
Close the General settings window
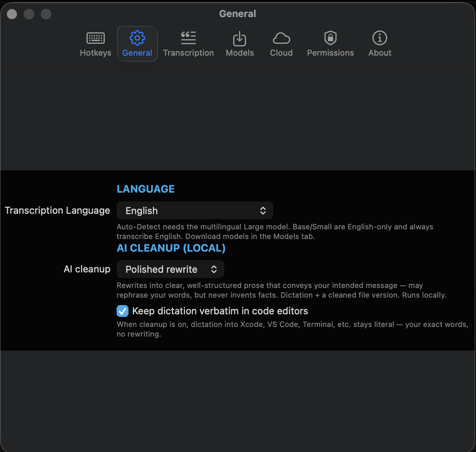point(12,14)
